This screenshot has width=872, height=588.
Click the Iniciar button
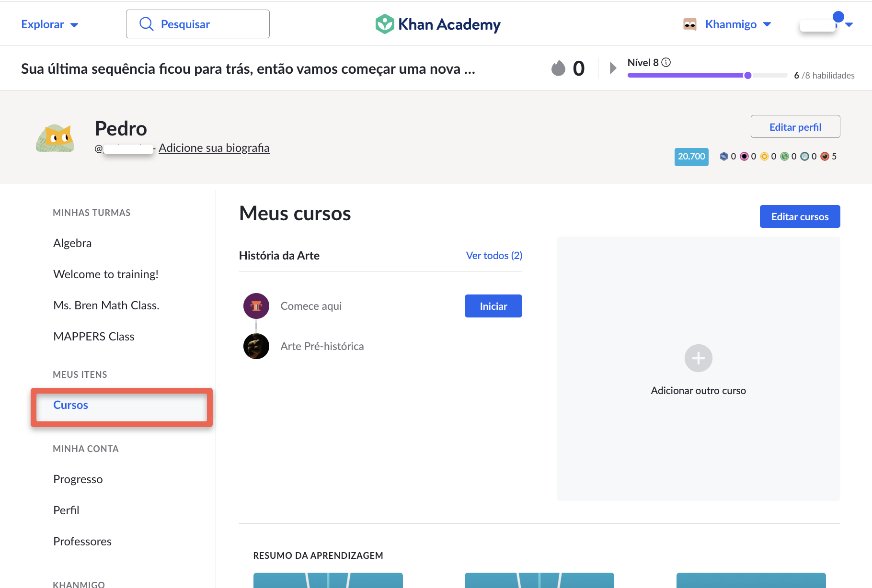coord(493,306)
